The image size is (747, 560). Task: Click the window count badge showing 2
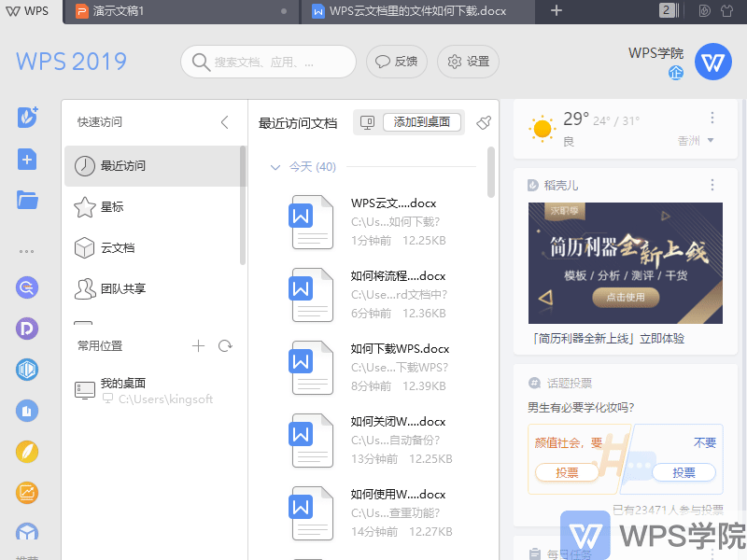pyautogui.click(x=667, y=10)
